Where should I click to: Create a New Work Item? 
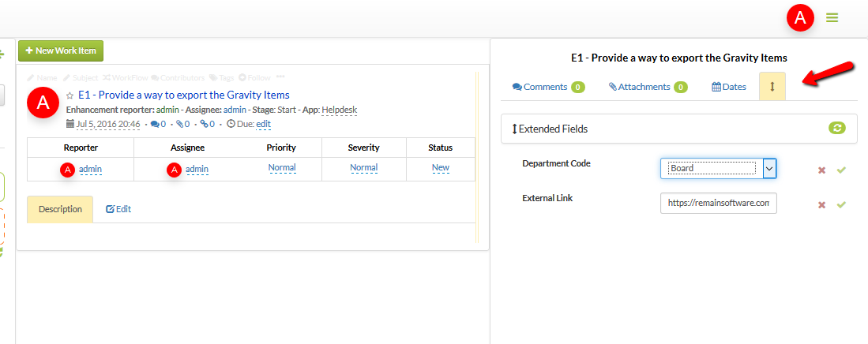(61, 50)
